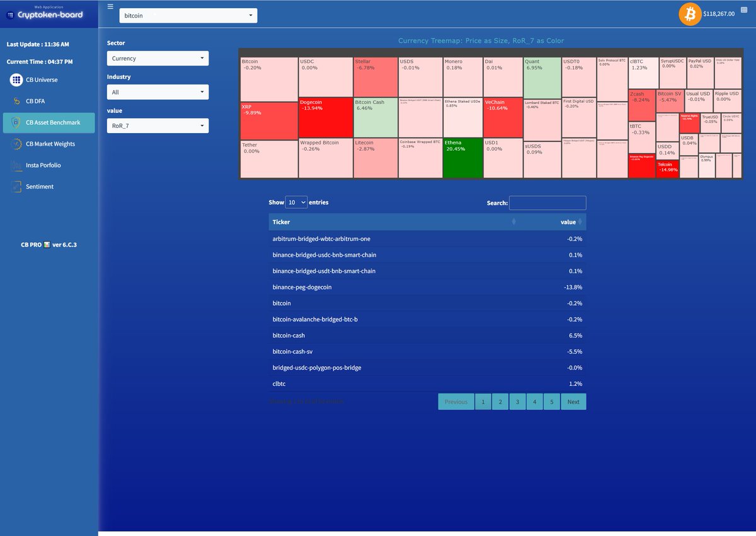Click binance-bridged-usdc-bnb-smart-chain row
This screenshot has height=536, width=756.
(427, 255)
